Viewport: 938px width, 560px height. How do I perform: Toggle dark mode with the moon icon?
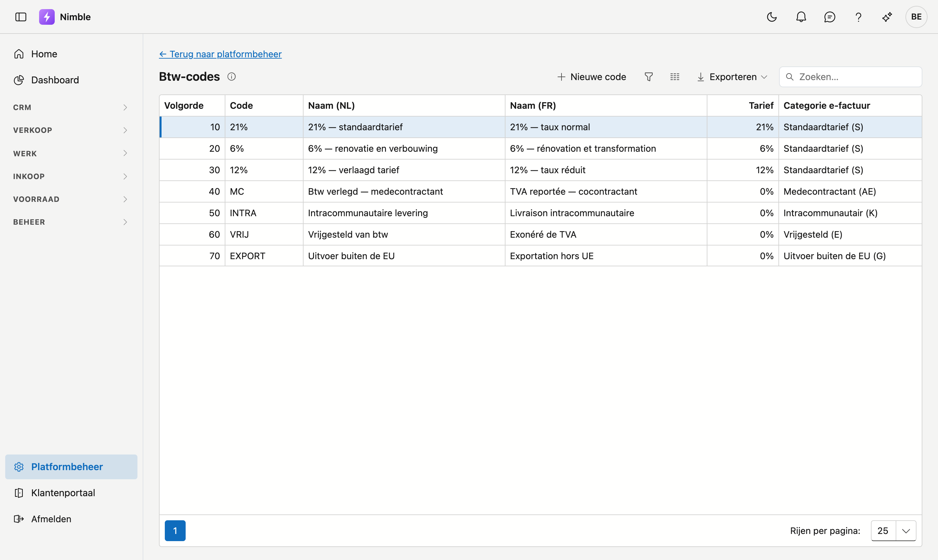(772, 17)
